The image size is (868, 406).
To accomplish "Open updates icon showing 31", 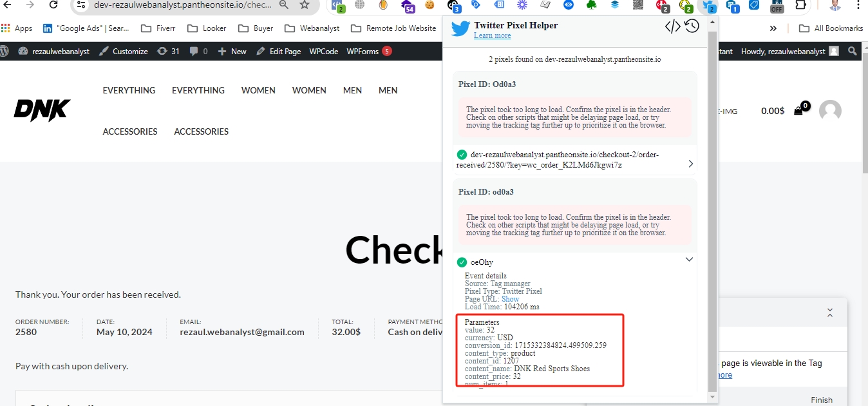I will (169, 51).
